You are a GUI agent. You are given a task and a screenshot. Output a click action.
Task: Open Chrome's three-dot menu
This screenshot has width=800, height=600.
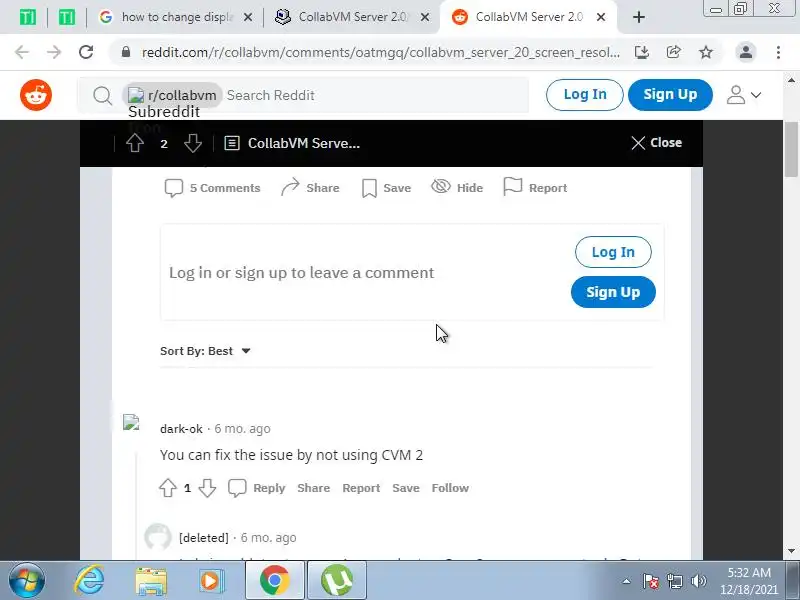778,52
